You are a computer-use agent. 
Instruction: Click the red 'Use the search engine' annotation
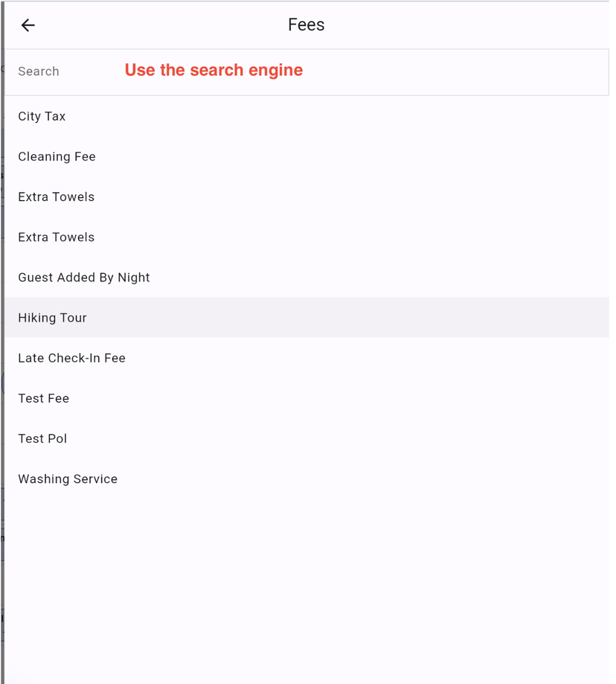214,70
